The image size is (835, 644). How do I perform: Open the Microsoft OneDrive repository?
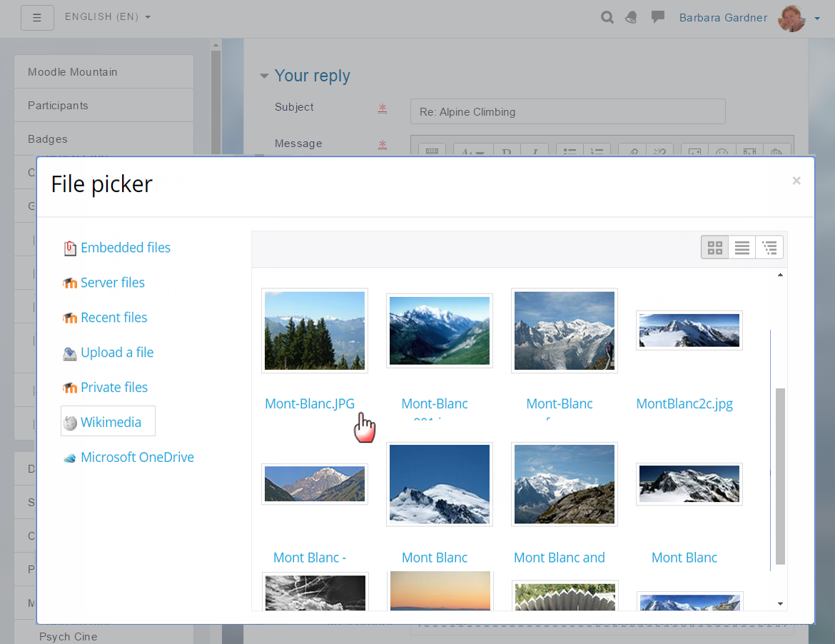click(x=136, y=457)
